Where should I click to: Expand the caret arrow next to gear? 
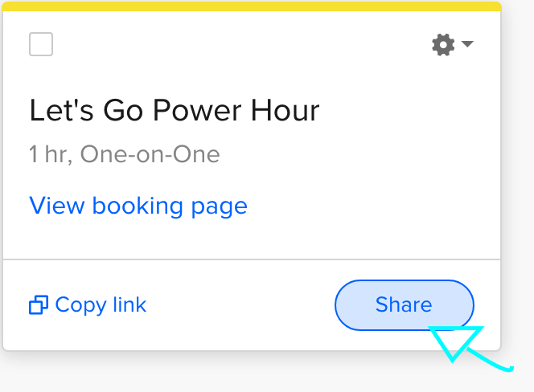pyautogui.click(x=466, y=44)
